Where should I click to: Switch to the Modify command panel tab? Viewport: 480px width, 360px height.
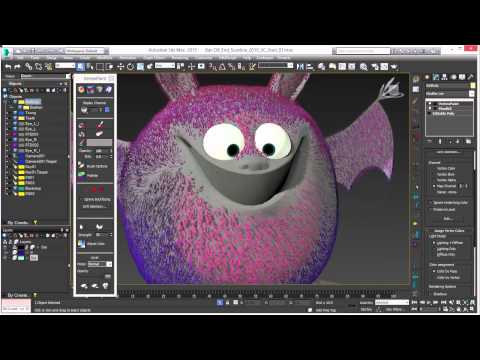[x=436, y=77]
